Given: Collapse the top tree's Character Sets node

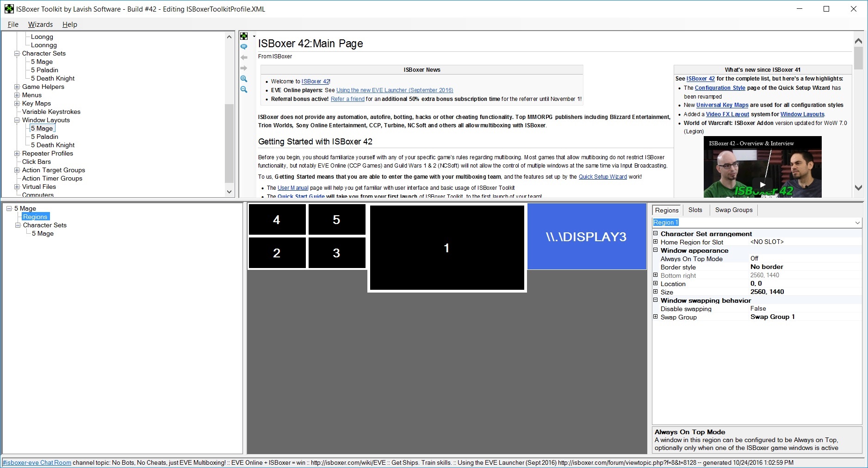Looking at the screenshot, I should [17, 53].
